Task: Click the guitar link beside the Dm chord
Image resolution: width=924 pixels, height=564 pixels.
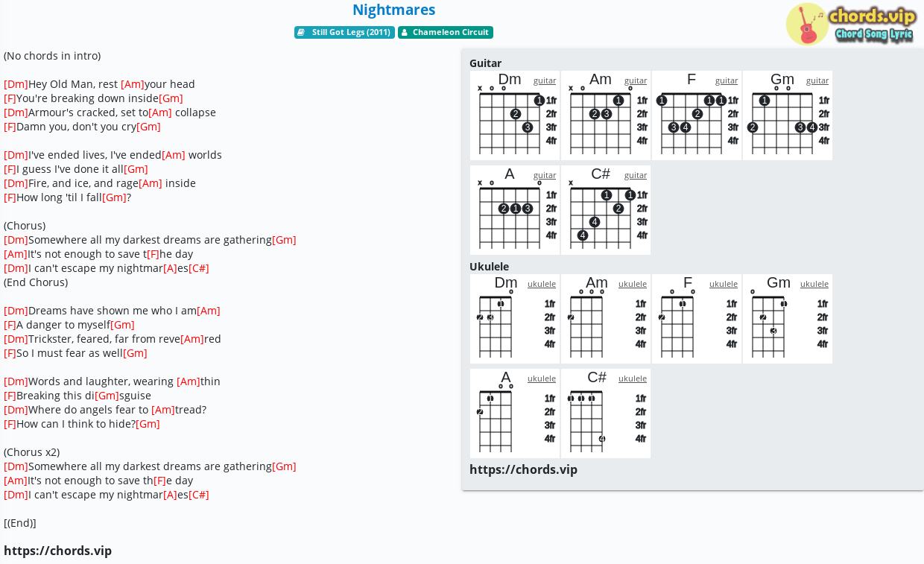Action: pos(545,80)
